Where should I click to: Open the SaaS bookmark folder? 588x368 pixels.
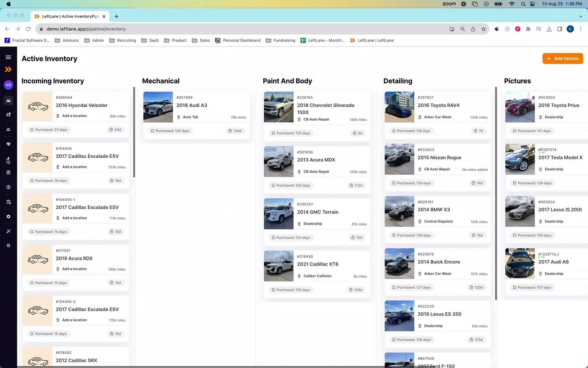[x=150, y=40]
